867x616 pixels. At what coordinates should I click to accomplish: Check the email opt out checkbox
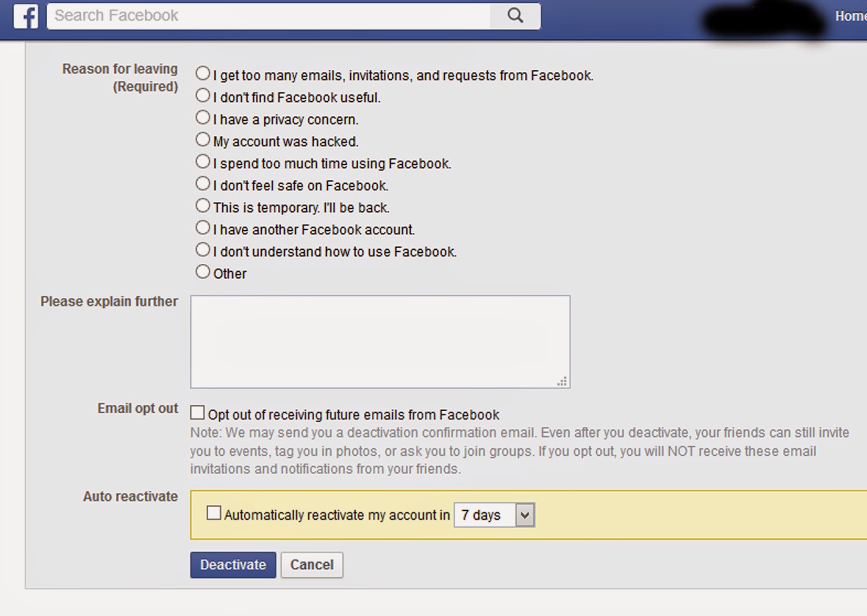(x=197, y=413)
